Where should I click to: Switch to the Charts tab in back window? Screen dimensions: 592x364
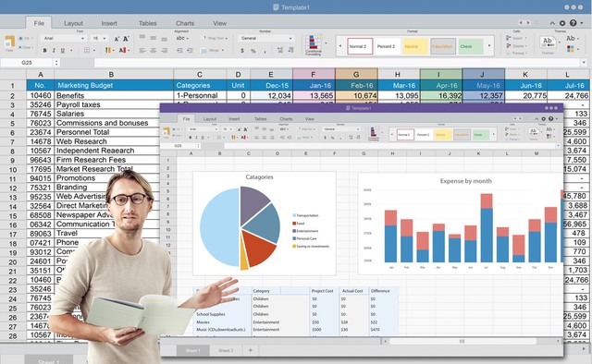[185, 23]
